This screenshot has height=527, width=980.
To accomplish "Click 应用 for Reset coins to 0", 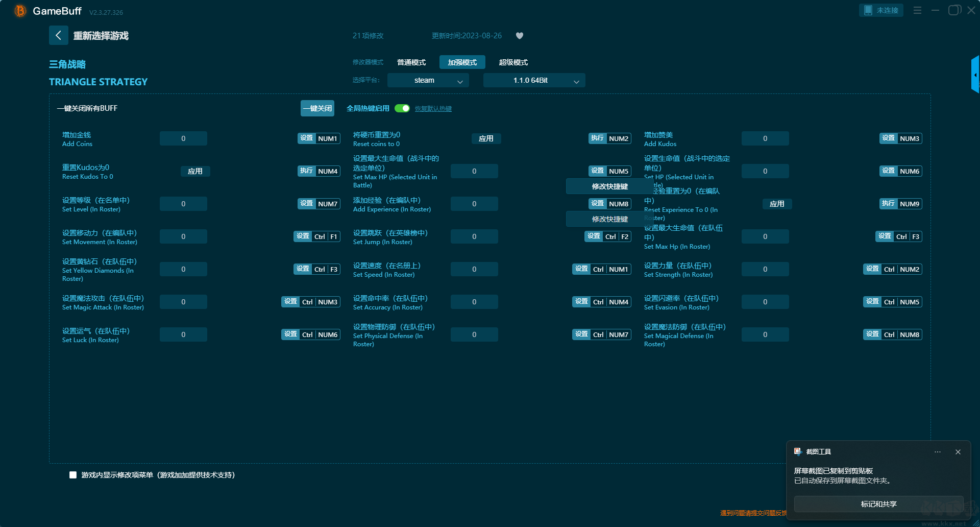I will click(486, 138).
